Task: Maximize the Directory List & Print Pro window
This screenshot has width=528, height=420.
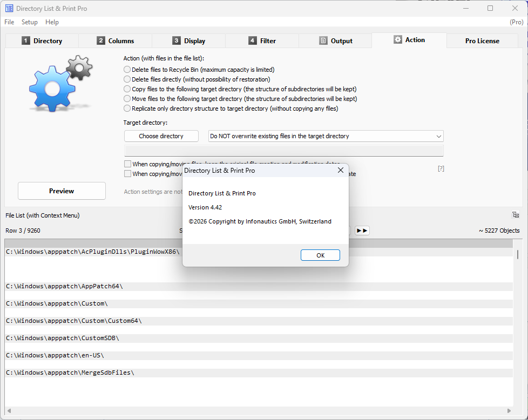Action: (490, 9)
